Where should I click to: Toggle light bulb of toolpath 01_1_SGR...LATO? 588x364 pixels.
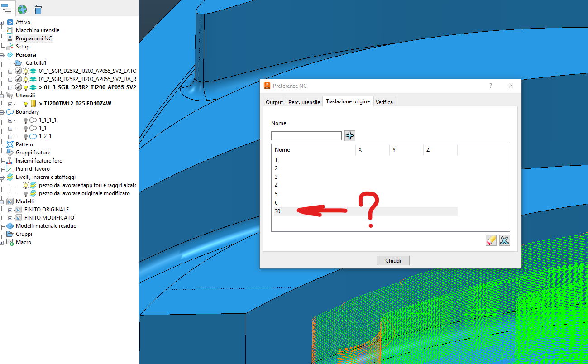pos(26,71)
